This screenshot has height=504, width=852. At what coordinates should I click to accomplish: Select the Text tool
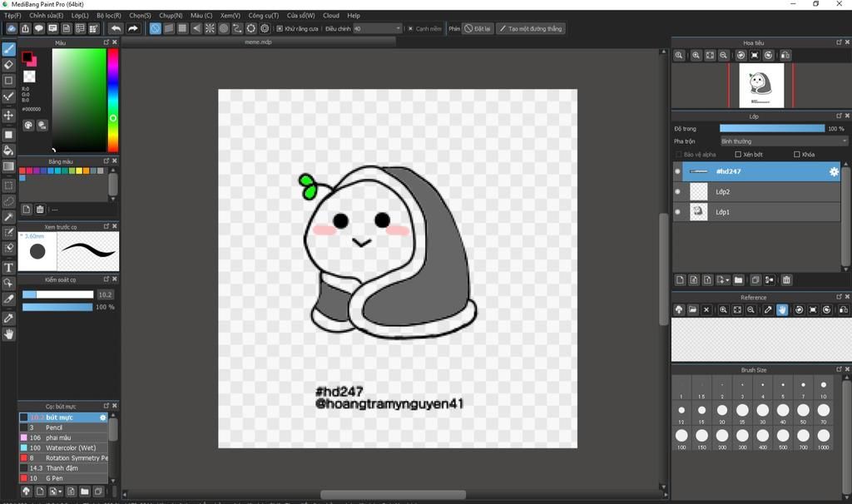click(x=8, y=267)
